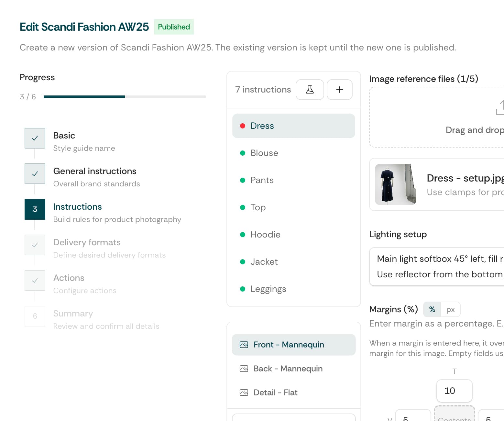Click the image icon beside Detail - Flat
The height and width of the screenshot is (421, 504).
244,393
